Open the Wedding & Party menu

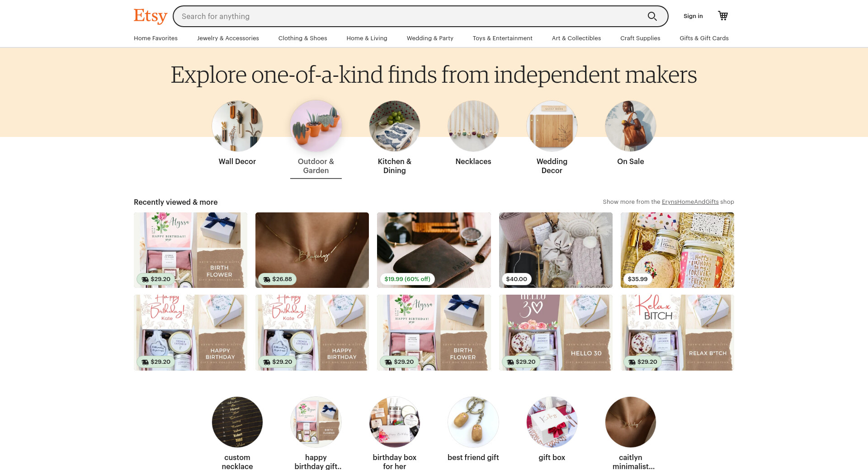point(430,38)
